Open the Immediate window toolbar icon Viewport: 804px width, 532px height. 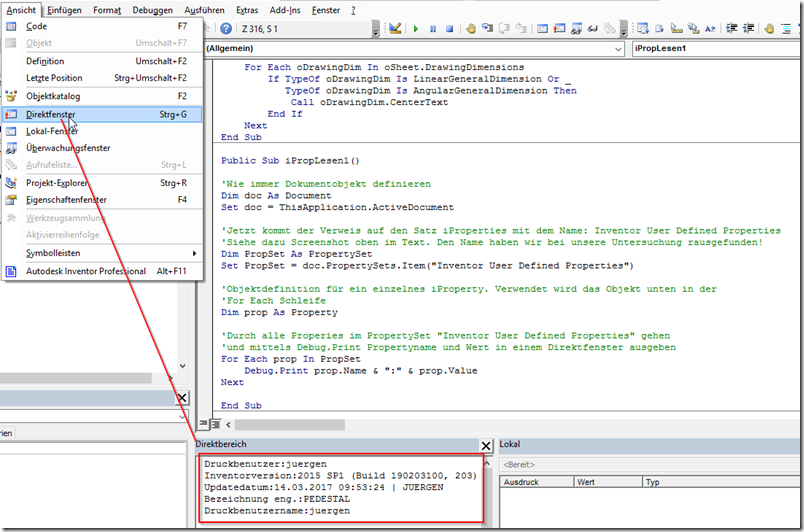559,29
